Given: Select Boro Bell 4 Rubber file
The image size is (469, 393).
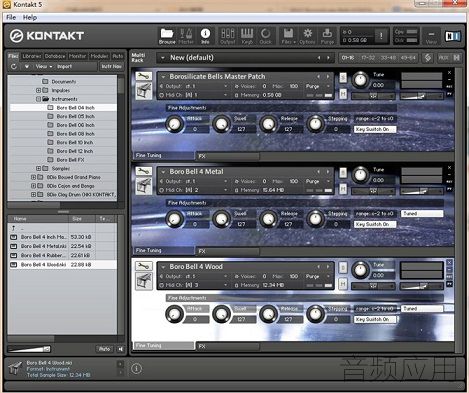Looking at the screenshot, I should [63, 255].
